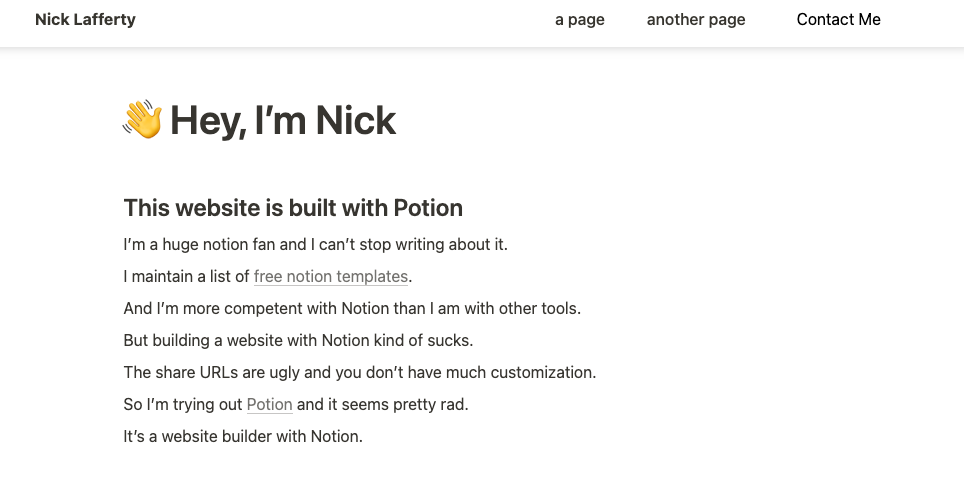The width and height of the screenshot is (964, 488).
Task: Click 'This website' in the subheading
Action: (x=192, y=208)
